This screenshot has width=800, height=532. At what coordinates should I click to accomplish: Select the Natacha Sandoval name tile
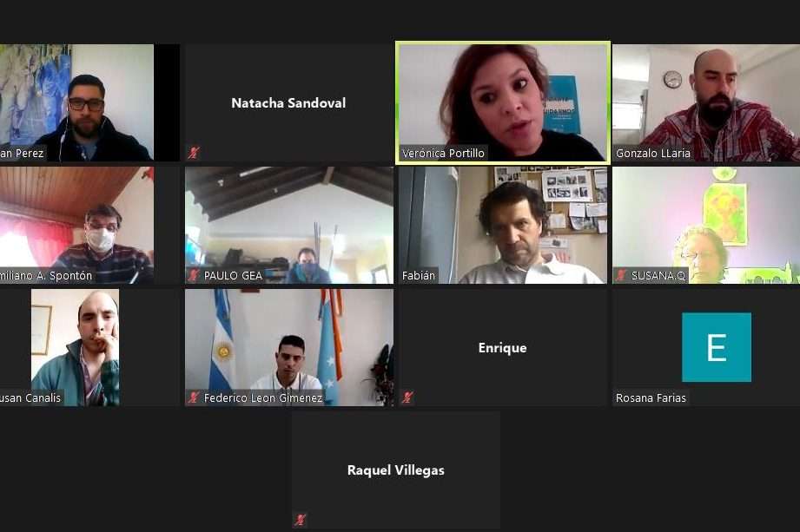pyautogui.click(x=288, y=103)
